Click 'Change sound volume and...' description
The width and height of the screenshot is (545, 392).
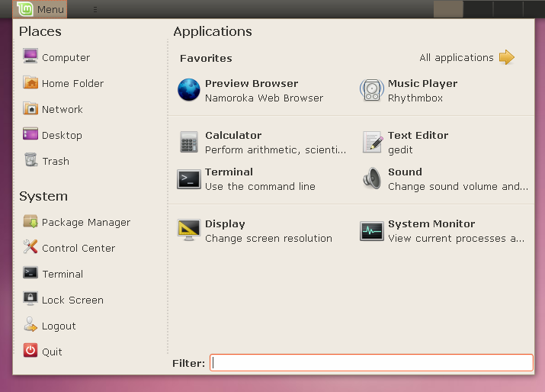pos(458,186)
